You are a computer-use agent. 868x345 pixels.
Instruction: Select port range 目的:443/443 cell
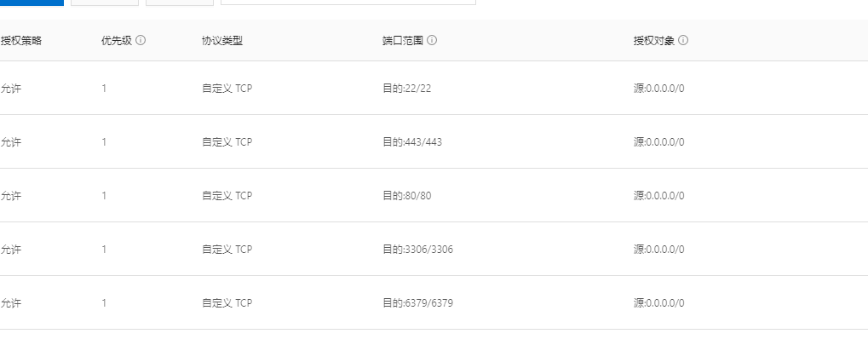point(412,141)
